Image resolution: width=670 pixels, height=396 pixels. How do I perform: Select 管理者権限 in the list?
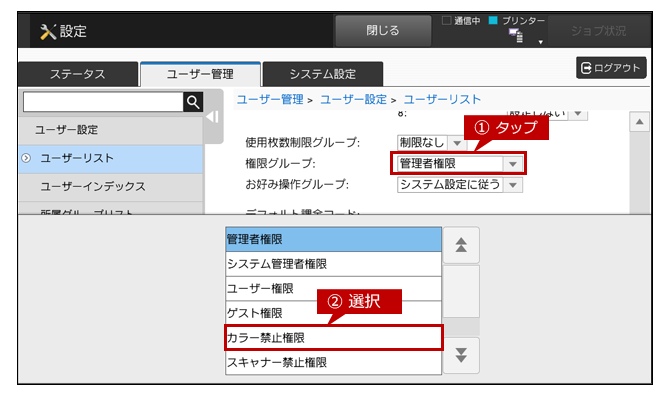(x=333, y=239)
